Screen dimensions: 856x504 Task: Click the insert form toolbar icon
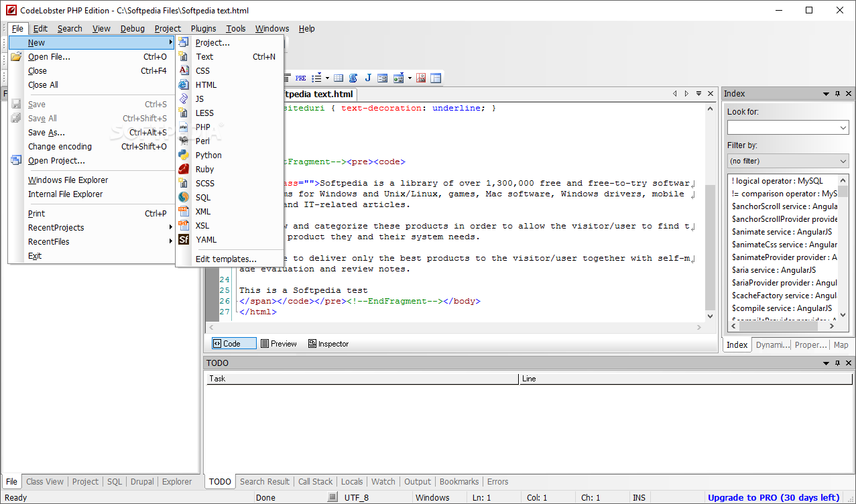(x=382, y=78)
